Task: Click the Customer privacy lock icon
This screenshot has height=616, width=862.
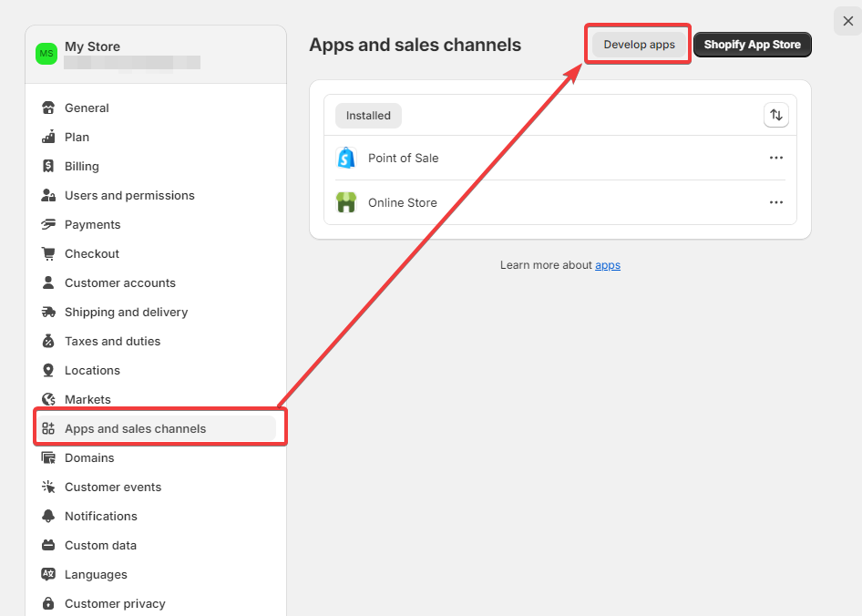Action: (x=47, y=603)
